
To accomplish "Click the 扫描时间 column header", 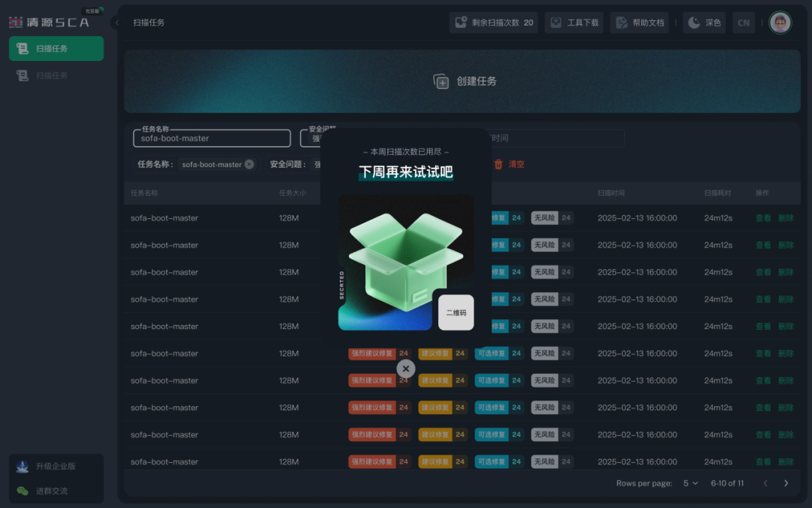I will (x=611, y=193).
